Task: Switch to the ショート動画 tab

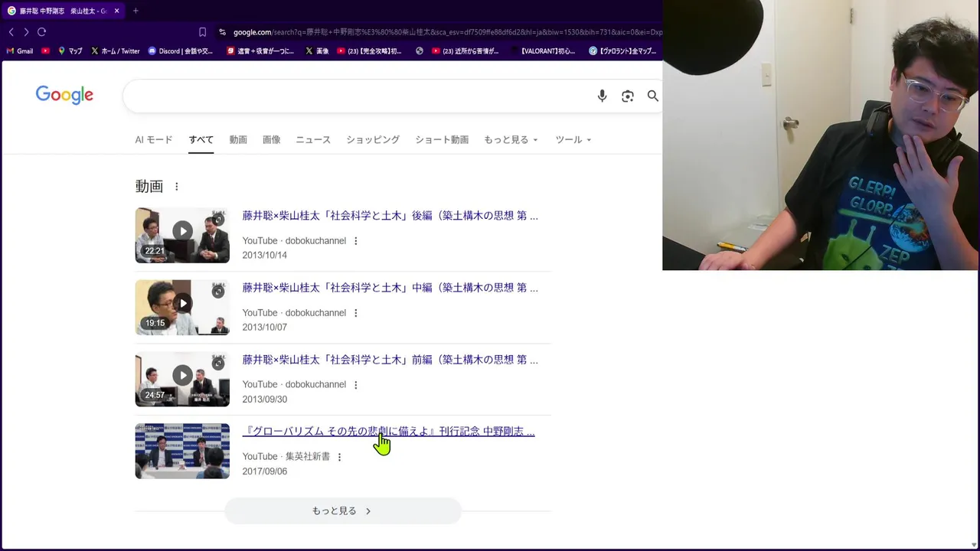Action: 442,140
